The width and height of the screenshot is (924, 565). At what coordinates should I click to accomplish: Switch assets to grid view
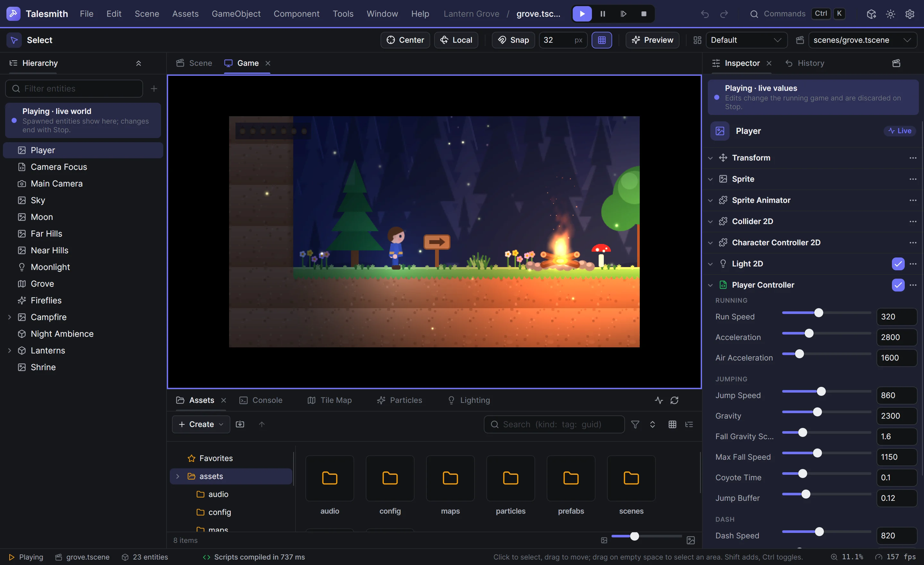(x=672, y=424)
